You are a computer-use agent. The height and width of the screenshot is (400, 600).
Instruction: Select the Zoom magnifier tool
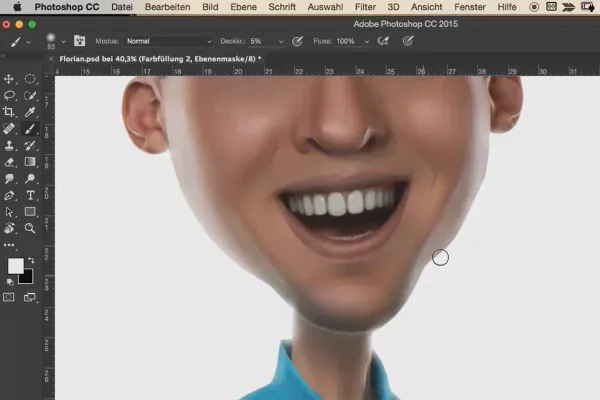coord(30,228)
